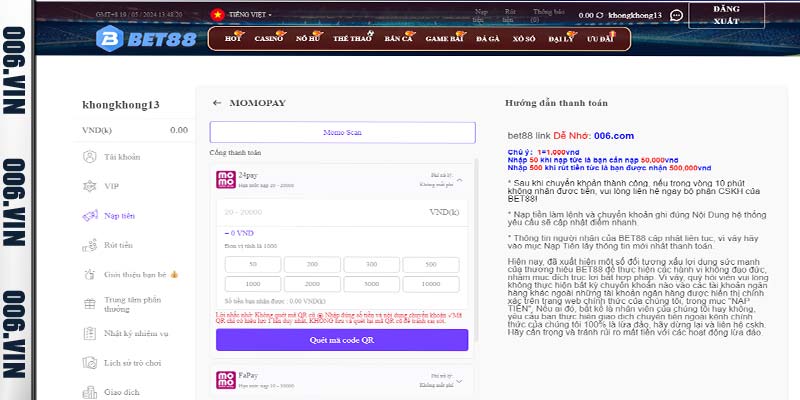This screenshot has height=400, width=800.
Task: Click the Nhật ký nhiệm vụ checklist icon
Action: [90, 334]
